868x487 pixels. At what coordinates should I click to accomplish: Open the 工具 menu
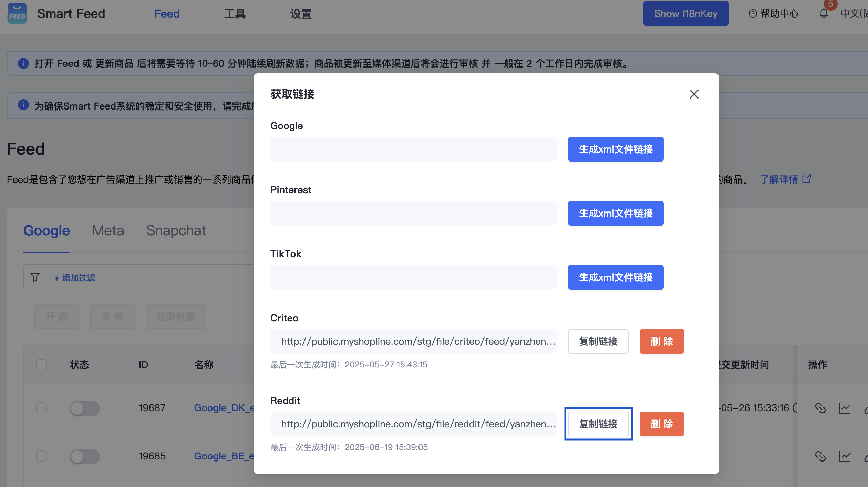(x=235, y=13)
